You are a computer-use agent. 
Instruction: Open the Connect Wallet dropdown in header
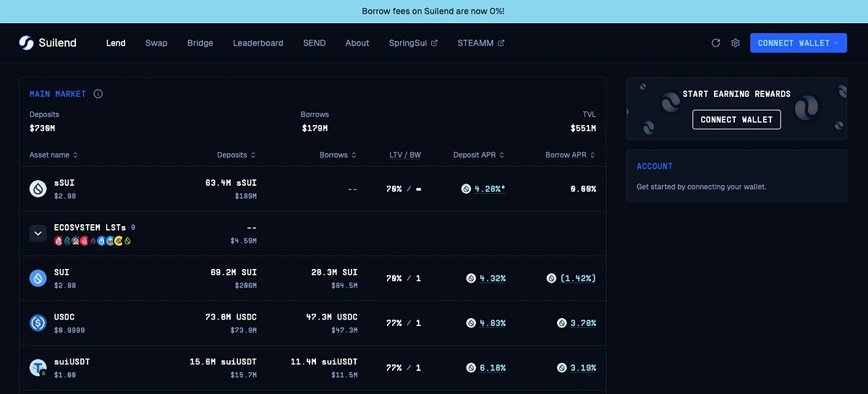[x=798, y=43]
